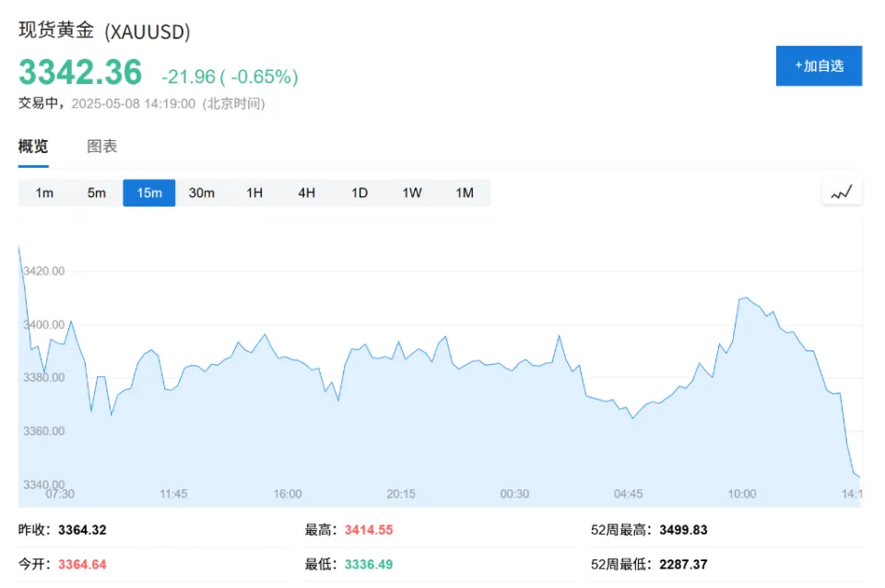Switch chart to 1M interval
Image resolution: width=885 pixels, height=588 pixels.
coord(465,193)
